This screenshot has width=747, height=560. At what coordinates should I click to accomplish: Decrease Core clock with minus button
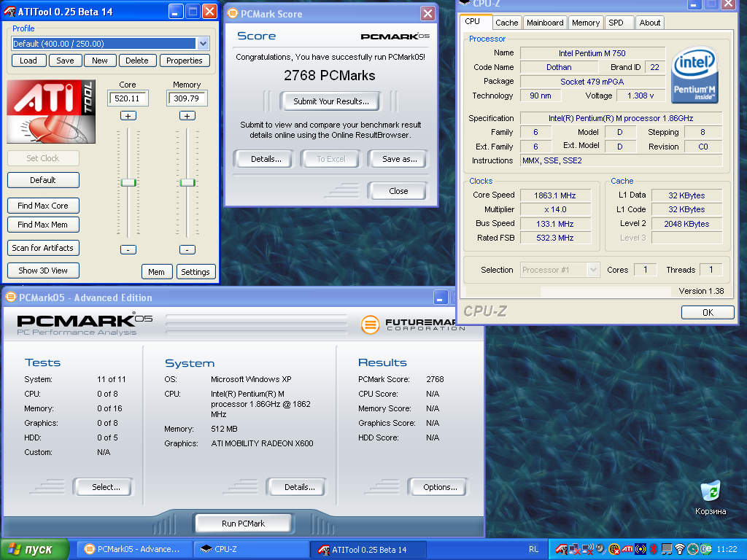tap(128, 249)
